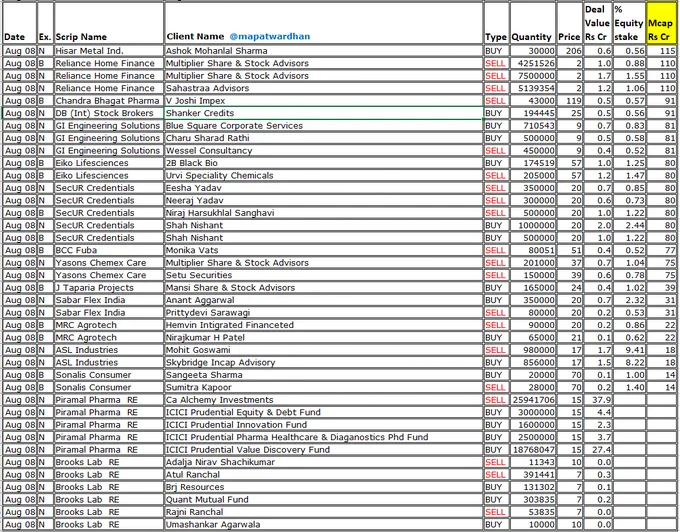
Task: Click the V Joshi Impex cell
Action: tap(324, 101)
